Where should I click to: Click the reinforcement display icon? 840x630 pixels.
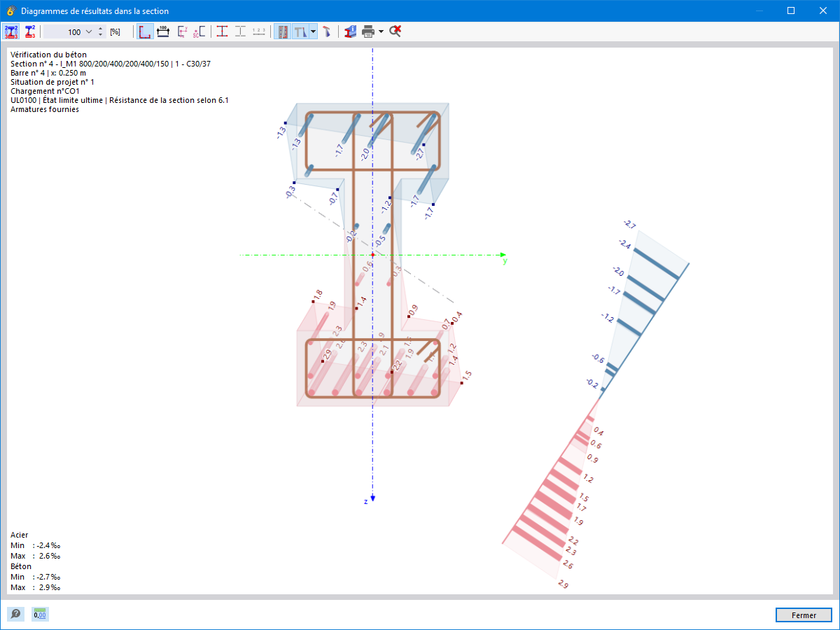tap(282, 31)
